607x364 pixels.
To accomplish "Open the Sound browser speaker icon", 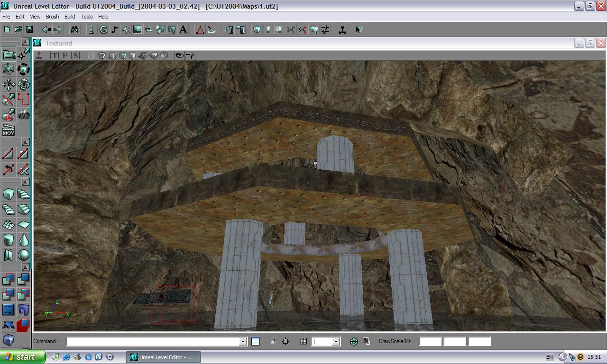I will point(126,29).
